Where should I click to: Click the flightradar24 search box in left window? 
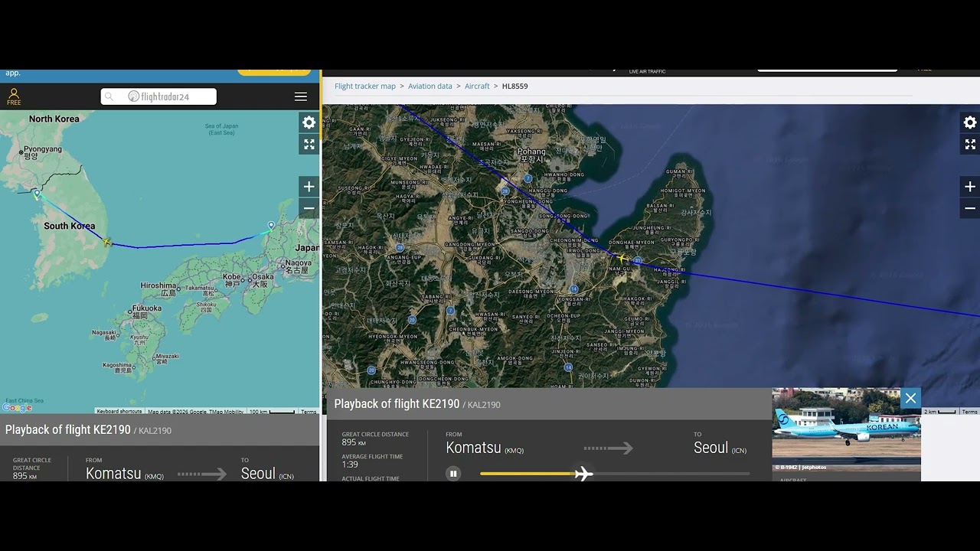158,96
